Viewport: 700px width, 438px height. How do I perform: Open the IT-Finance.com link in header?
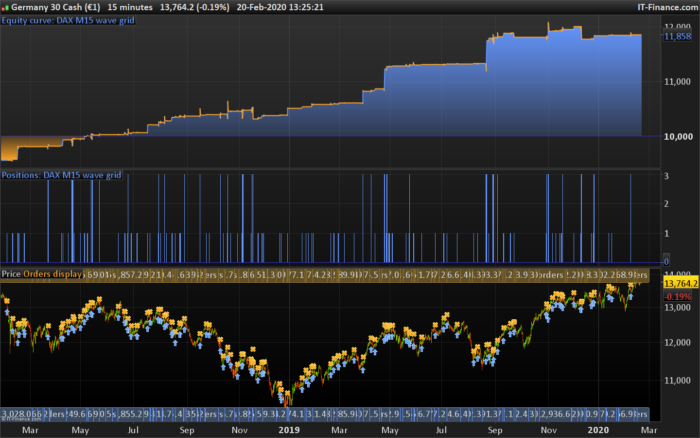[667, 7]
